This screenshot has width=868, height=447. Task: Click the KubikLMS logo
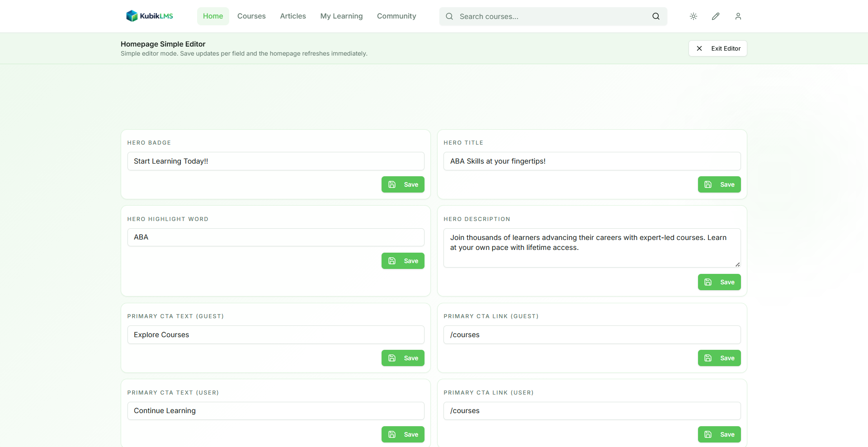coord(150,16)
